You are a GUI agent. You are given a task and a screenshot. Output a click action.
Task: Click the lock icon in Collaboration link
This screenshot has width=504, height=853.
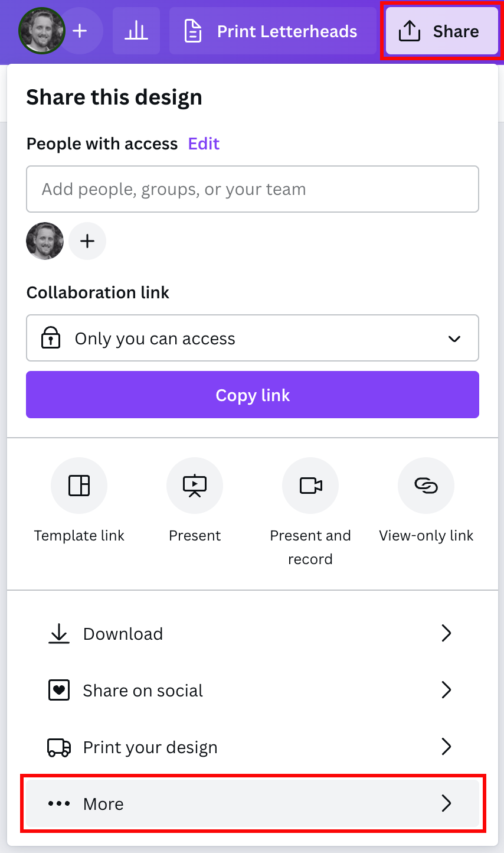tap(51, 338)
